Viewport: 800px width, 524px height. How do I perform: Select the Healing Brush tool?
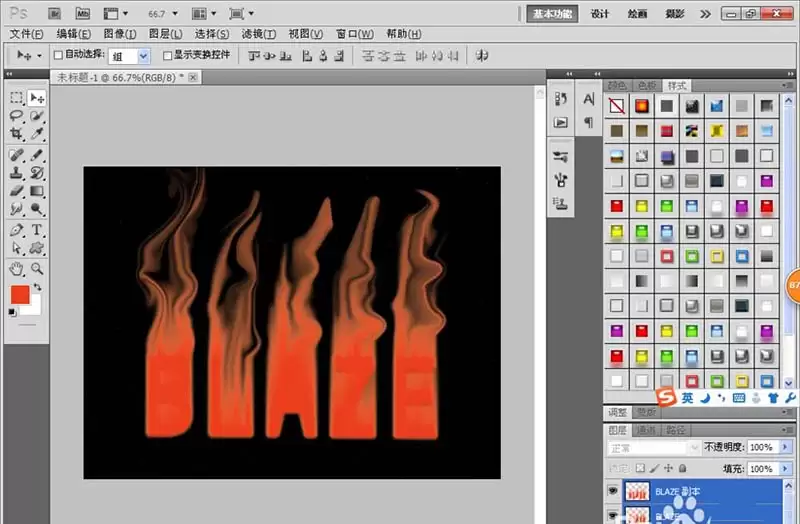point(16,155)
